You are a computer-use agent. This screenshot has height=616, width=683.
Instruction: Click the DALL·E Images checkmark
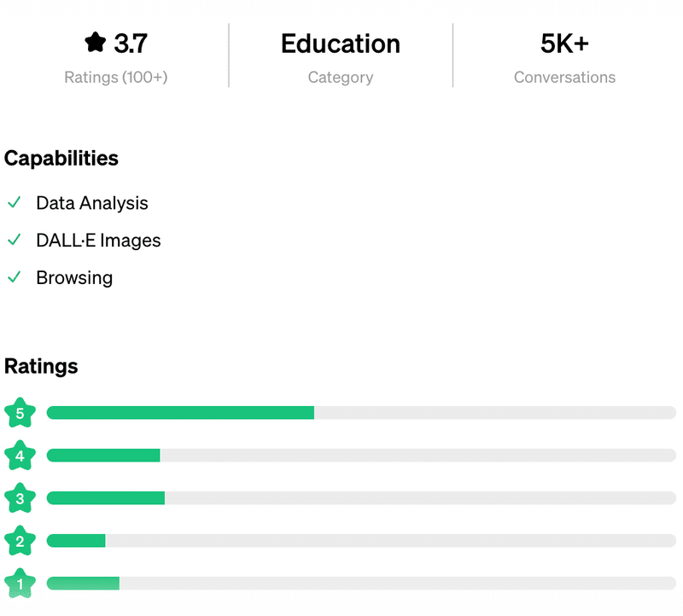coord(14,241)
